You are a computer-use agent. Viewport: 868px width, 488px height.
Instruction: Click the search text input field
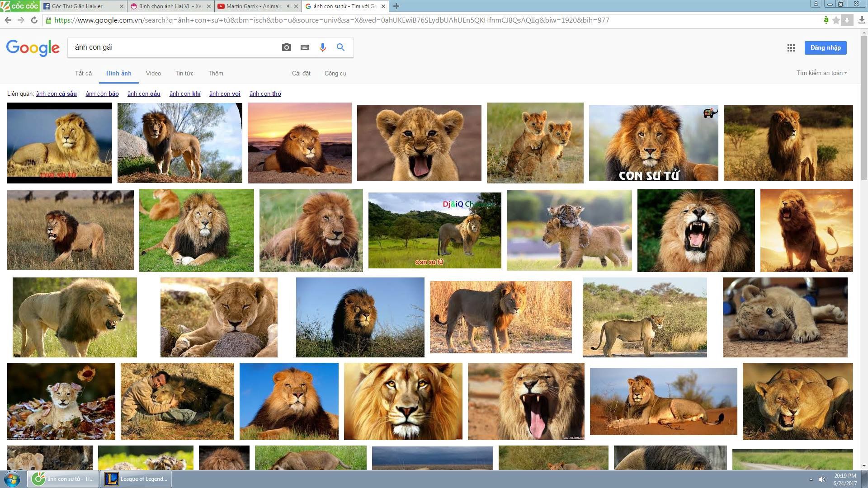(172, 47)
